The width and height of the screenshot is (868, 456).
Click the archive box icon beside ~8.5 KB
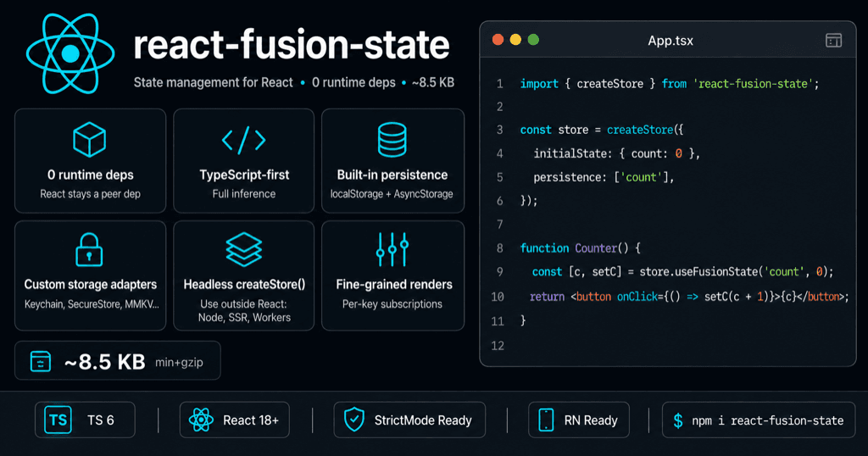pos(41,361)
